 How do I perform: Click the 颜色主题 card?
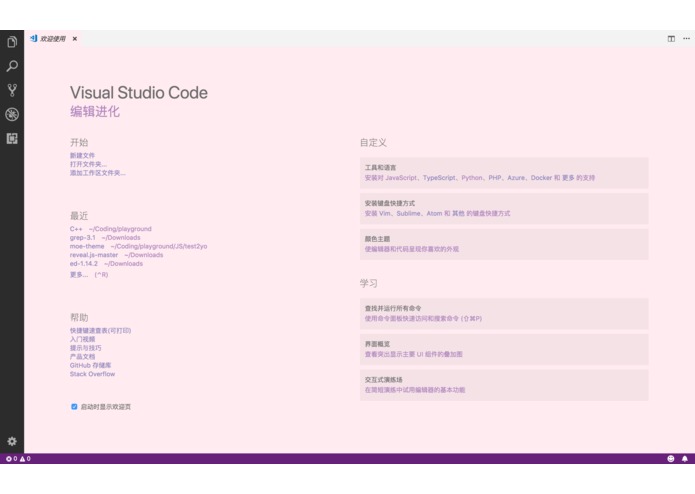coord(504,244)
